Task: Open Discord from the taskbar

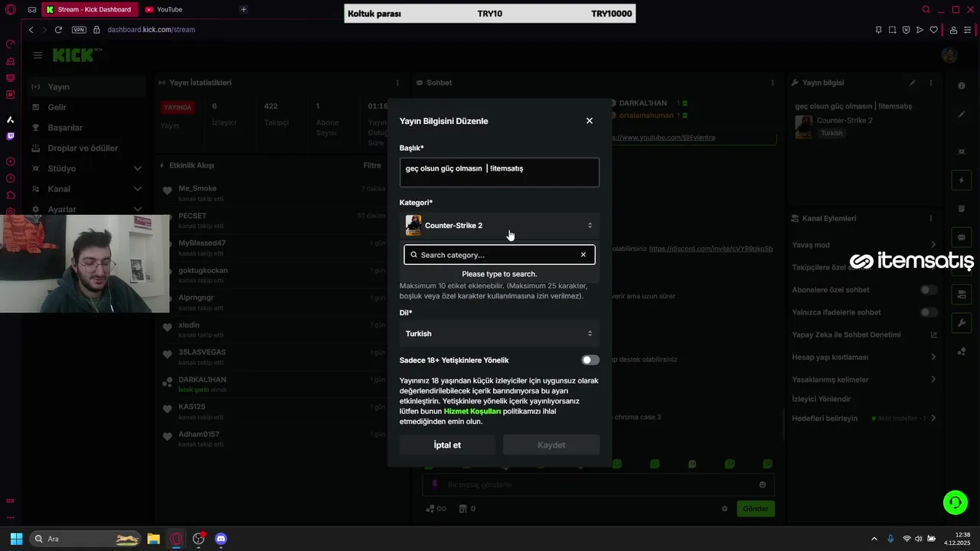Action: (221, 539)
